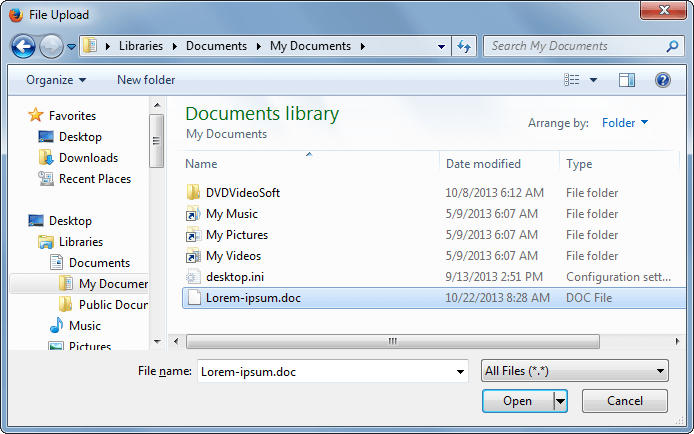Expand the Arrange by Folder dropdown
The width and height of the screenshot is (694, 434).
click(x=625, y=123)
